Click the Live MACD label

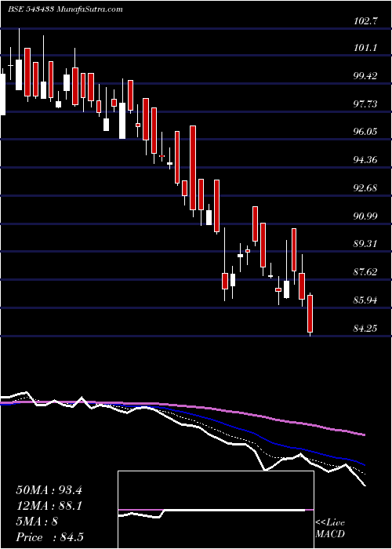330,529
